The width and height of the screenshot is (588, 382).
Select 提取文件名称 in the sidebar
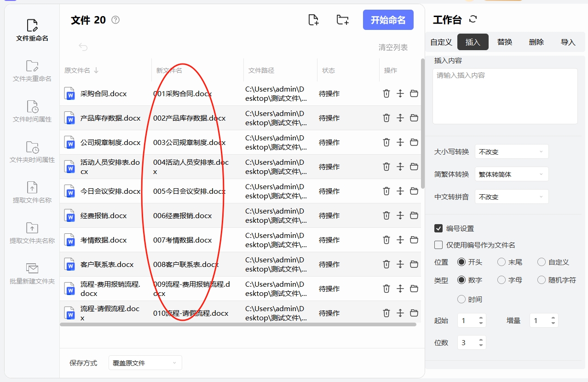[32, 192]
